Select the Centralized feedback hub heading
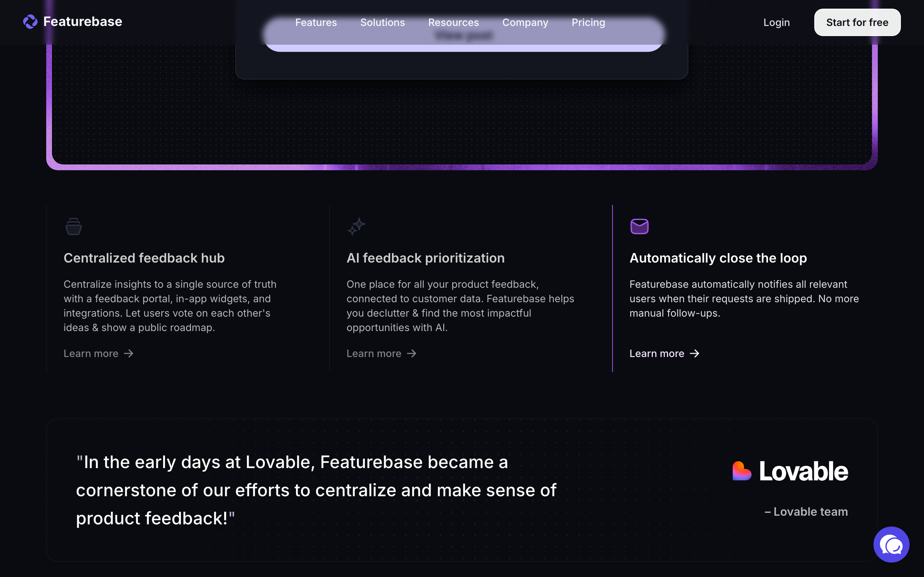Viewport: 924px width, 577px height. (144, 258)
